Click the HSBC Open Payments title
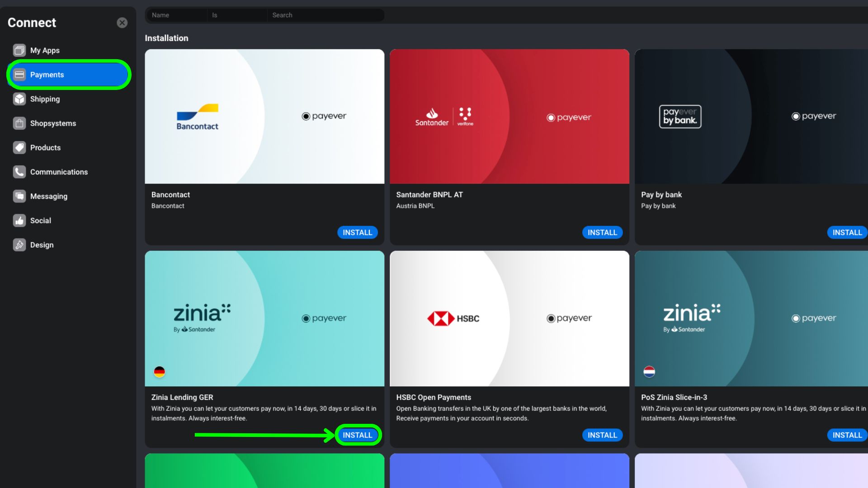This screenshot has width=868, height=488. (434, 398)
